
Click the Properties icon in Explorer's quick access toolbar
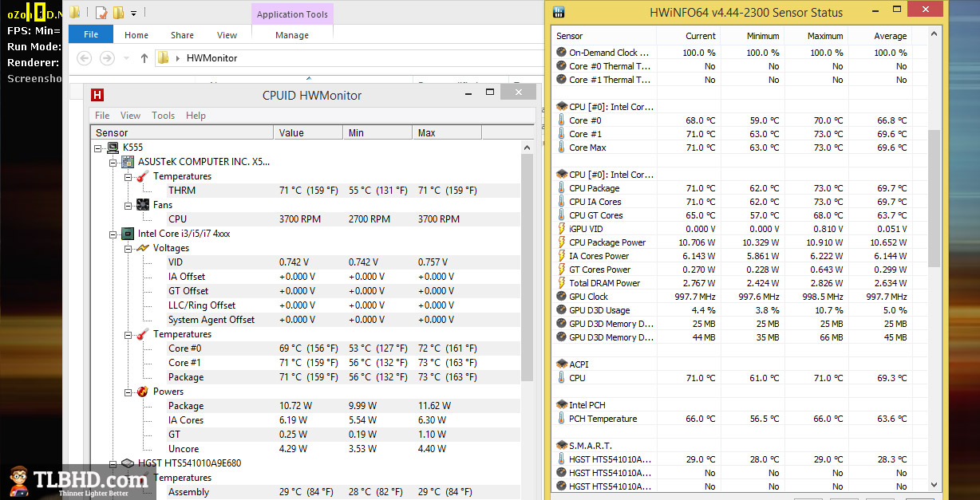tap(101, 12)
